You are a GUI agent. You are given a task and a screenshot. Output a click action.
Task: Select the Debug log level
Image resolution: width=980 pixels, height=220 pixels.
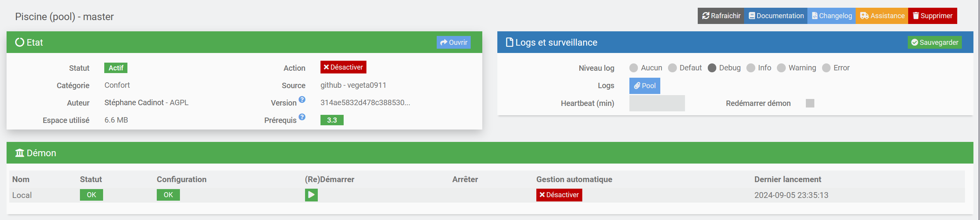(x=712, y=68)
